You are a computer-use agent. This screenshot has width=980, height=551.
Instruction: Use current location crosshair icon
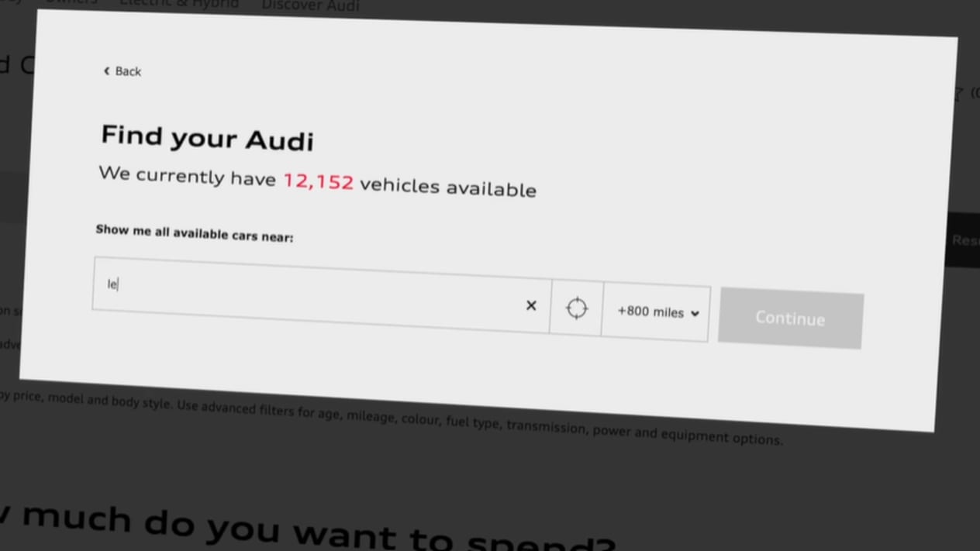coord(576,308)
